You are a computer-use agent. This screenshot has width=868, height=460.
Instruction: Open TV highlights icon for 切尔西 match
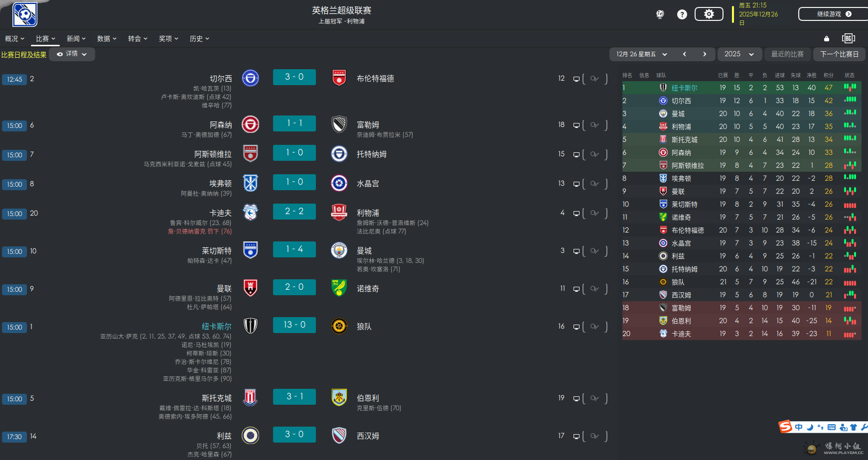576,79
